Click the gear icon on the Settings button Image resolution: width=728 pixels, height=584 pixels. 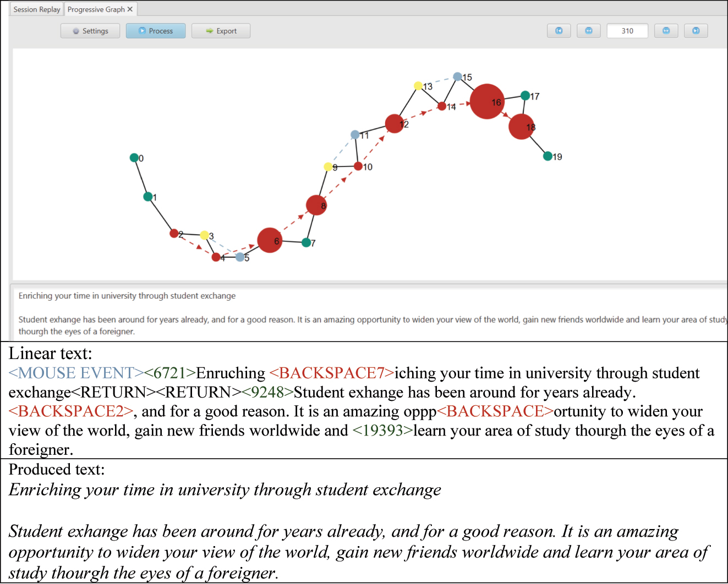[76, 31]
